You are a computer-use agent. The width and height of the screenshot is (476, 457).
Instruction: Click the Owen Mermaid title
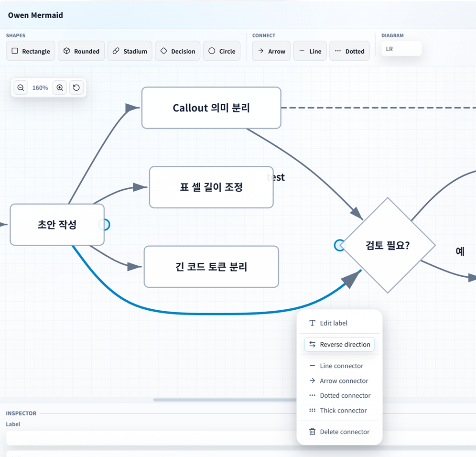pyautogui.click(x=35, y=15)
